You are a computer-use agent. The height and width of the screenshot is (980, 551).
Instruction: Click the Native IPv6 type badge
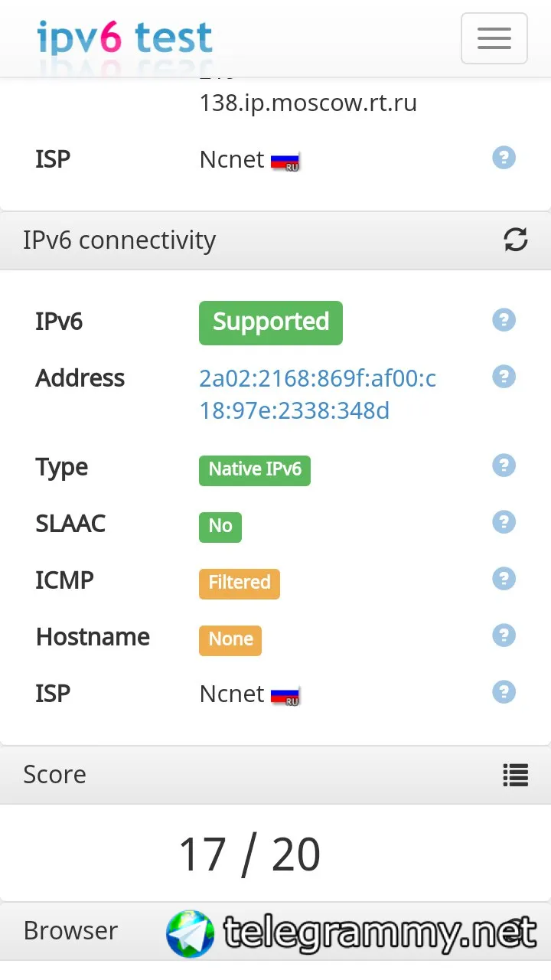[x=255, y=469]
